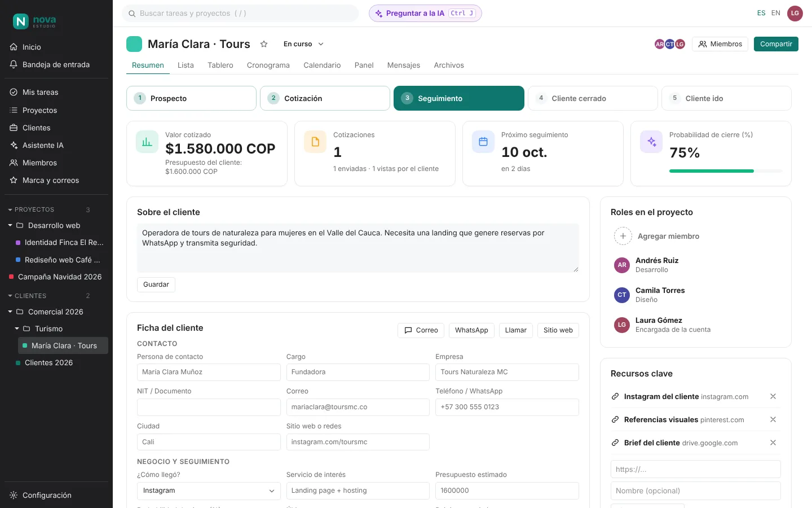Screen dimensions: 812x508
Task: Switch to the Tablero tab
Action: point(220,65)
